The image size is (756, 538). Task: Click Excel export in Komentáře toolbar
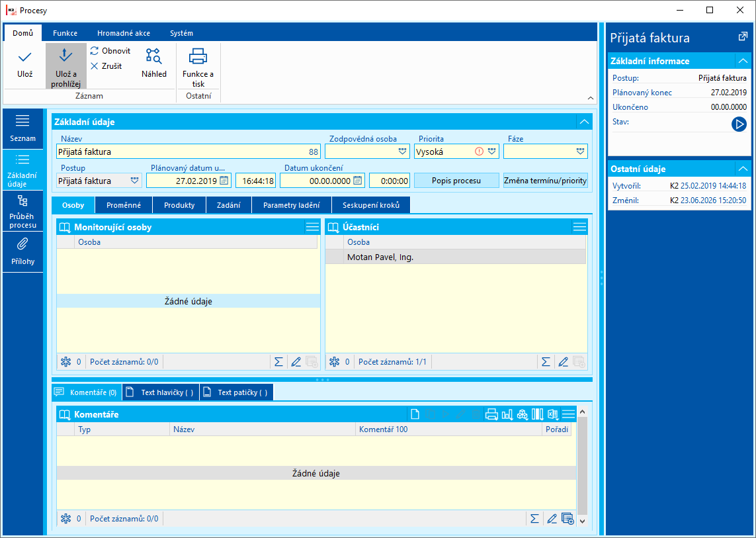[552, 414]
